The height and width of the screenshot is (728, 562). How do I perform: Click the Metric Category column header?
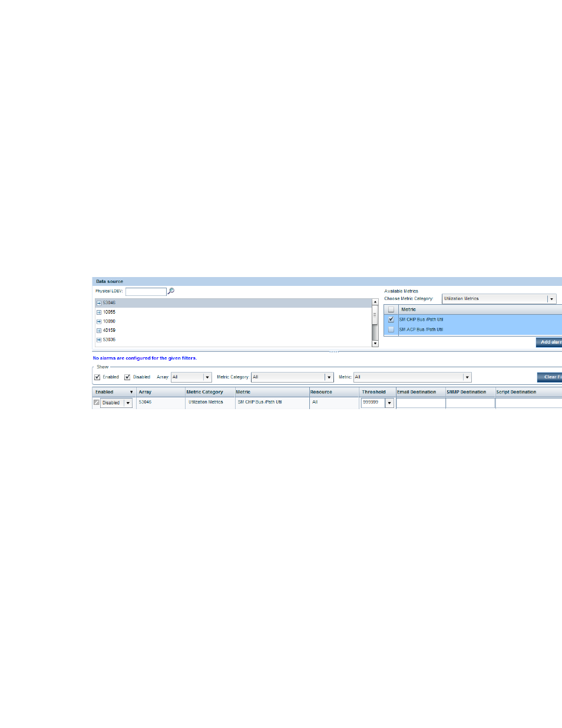(210, 392)
